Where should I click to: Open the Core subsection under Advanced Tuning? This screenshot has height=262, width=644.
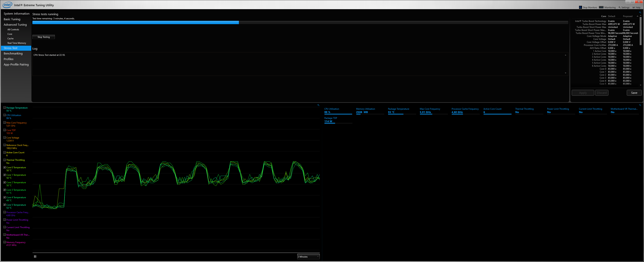coord(10,34)
